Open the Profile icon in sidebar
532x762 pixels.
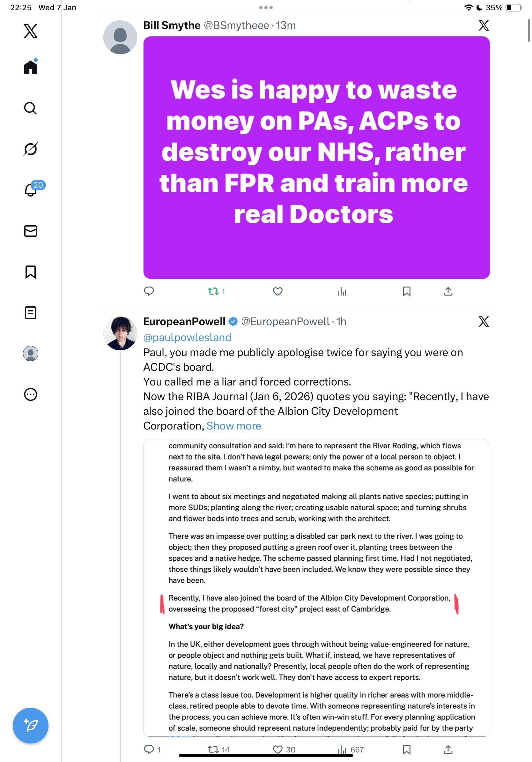point(31,354)
